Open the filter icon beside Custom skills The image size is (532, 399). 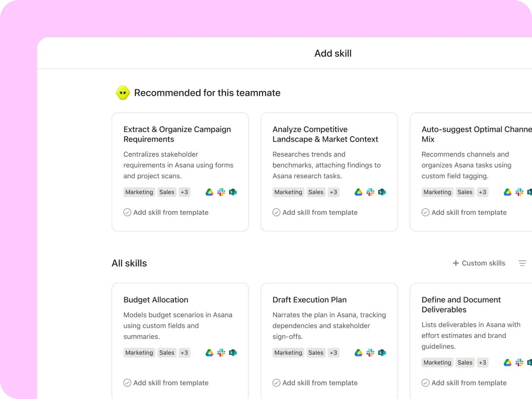coord(522,263)
